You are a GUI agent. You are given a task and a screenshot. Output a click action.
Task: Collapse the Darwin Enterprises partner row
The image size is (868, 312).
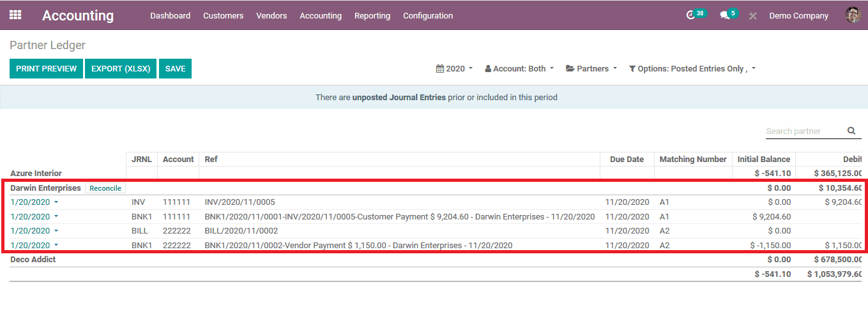(46, 188)
